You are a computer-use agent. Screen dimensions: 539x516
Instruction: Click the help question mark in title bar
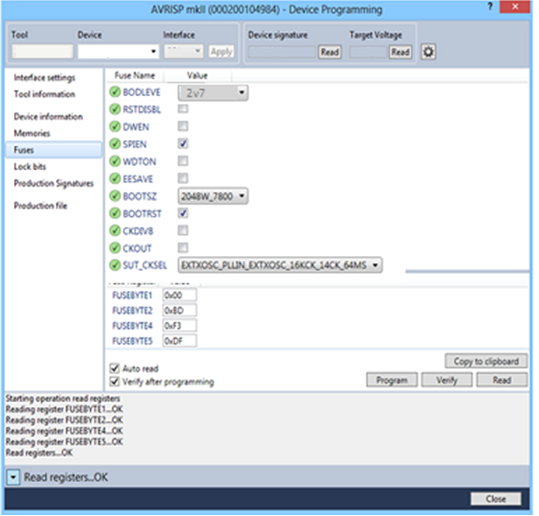tap(490, 7)
